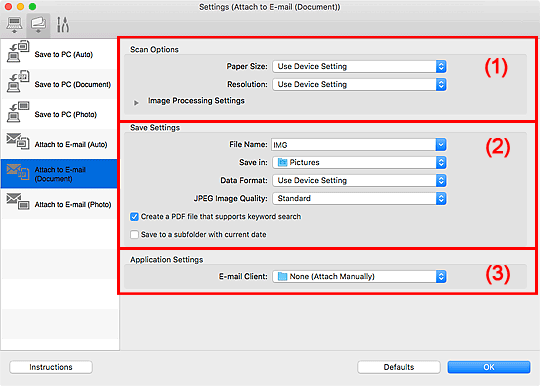The width and height of the screenshot is (540, 386).
Task: Click the OK button
Action: pyautogui.click(x=489, y=367)
